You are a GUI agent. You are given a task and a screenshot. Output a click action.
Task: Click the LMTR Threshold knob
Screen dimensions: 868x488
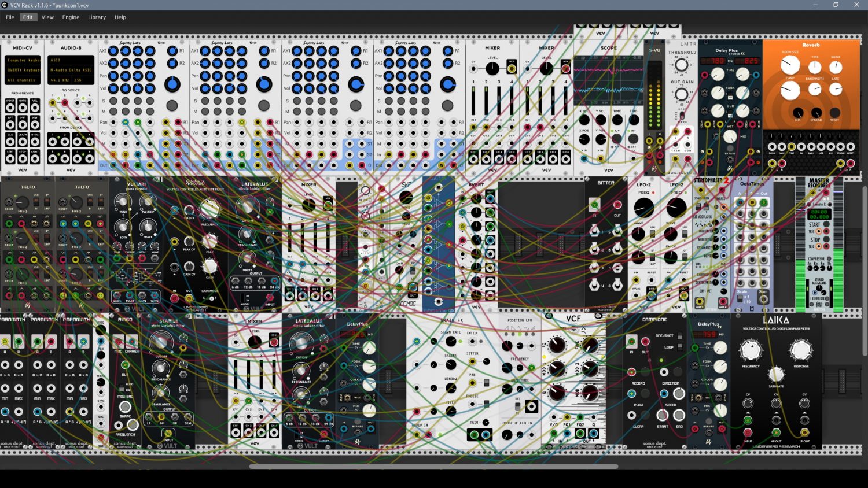682,65
